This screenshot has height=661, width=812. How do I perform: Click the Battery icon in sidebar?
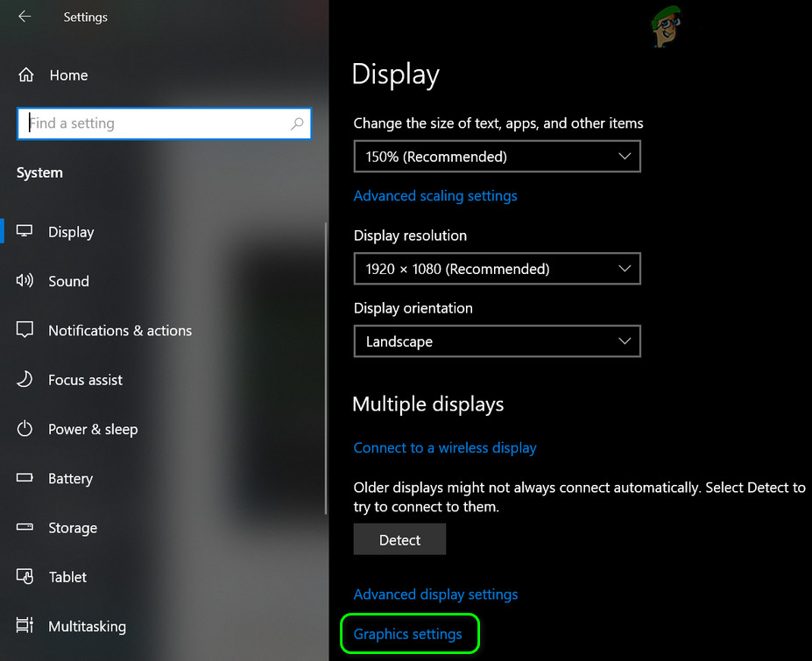[25, 477]
